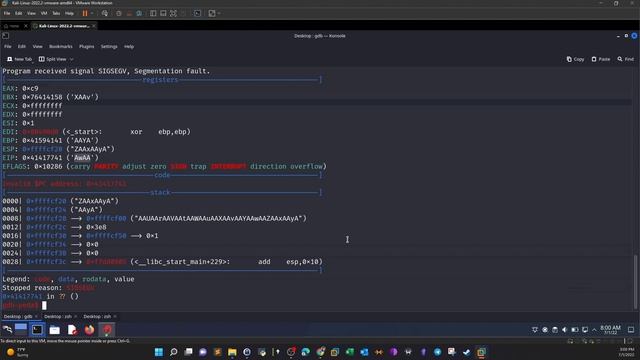Launch Firefox from the Kali panel

tap(89, 329)
